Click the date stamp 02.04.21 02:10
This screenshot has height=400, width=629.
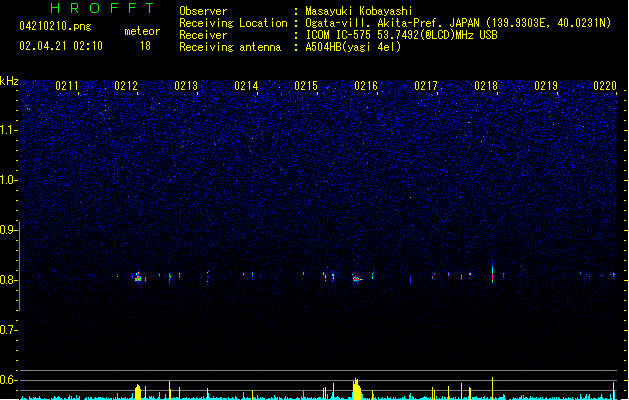[61, 46]
